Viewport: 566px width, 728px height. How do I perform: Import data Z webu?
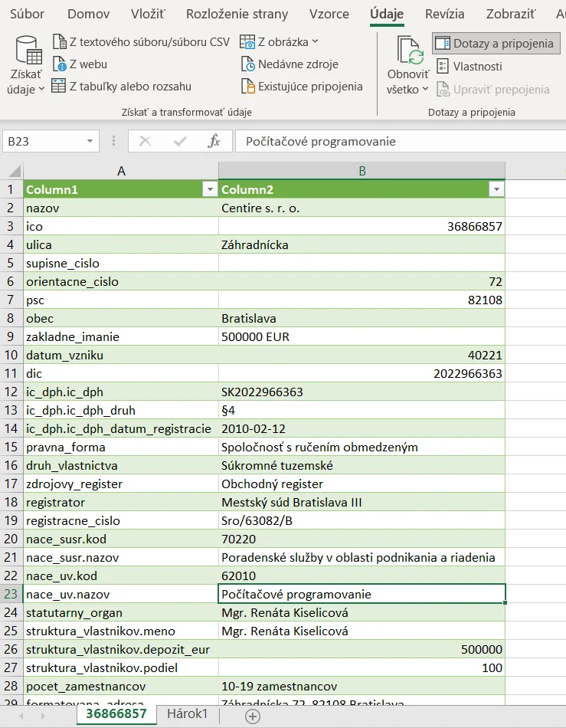80,64
